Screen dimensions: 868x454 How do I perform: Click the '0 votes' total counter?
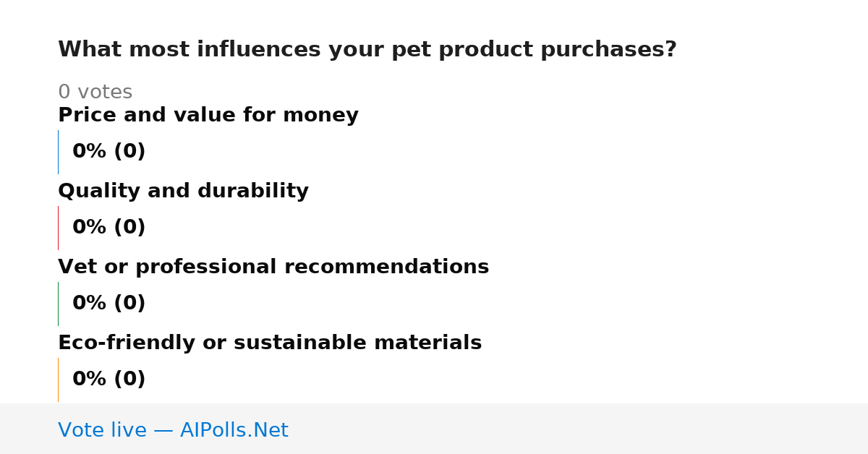click(95, 93)
